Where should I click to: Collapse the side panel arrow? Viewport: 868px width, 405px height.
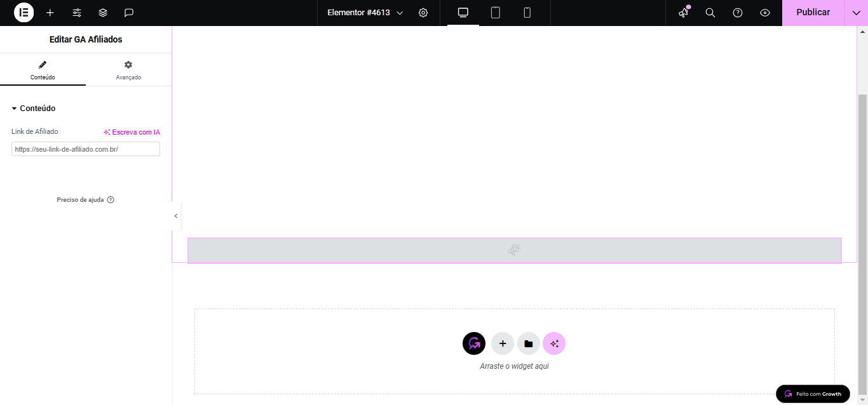click(176, 216)
